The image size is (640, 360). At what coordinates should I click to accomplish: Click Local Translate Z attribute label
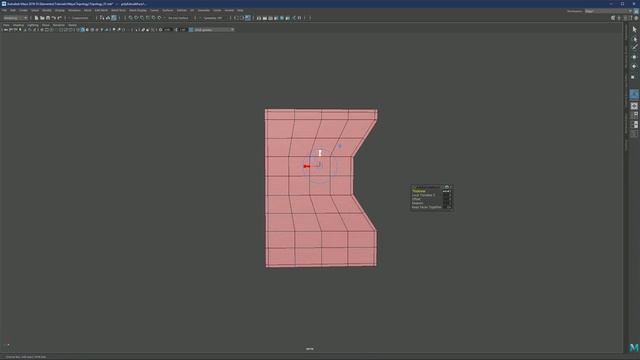click(x=424, y=195)
